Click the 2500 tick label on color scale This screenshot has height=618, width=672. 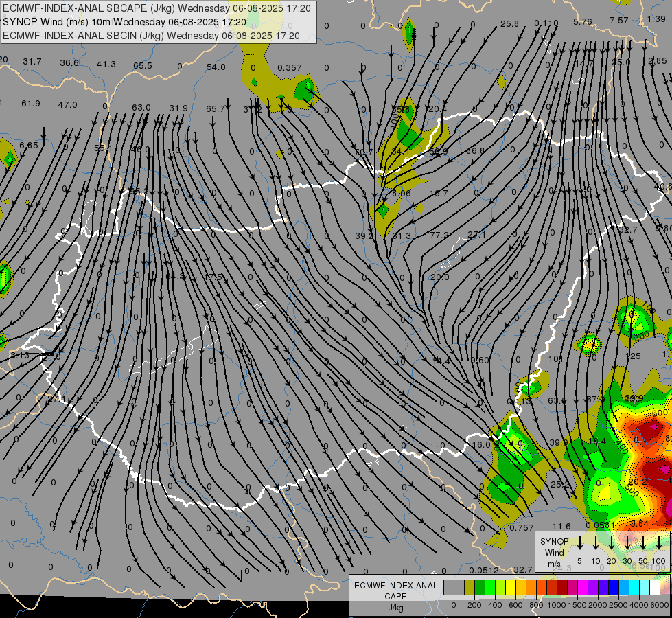pyautogui.click(x=618, y=605)
